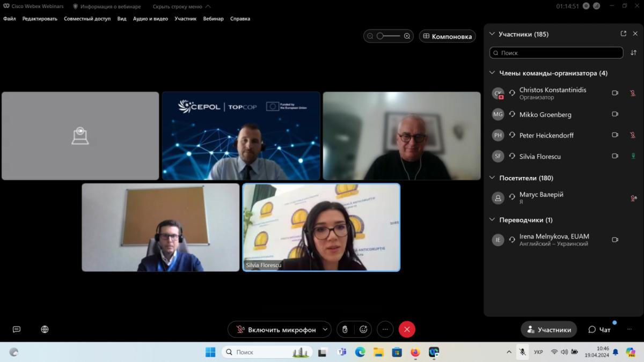Click Peter Heickendorff muted microphone icon
Screen dimensions: 644x362
pyautogui.click(x=633, y=135)
